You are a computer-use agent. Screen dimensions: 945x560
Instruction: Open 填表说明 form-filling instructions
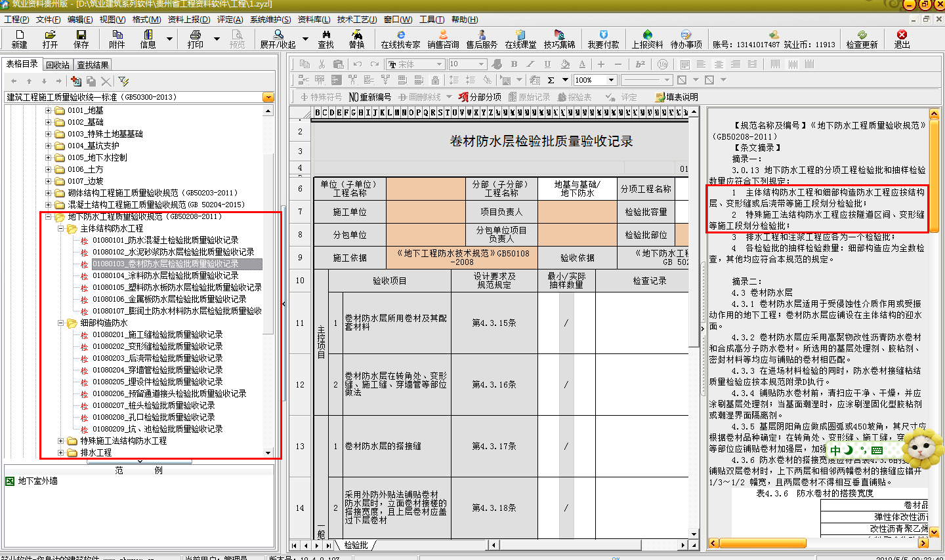tap(677, 97)
